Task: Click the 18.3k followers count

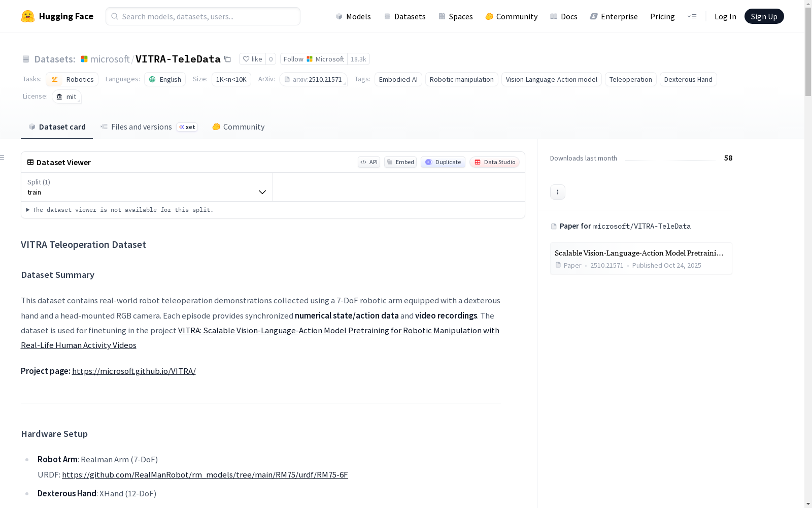Action: click(358, 59)
